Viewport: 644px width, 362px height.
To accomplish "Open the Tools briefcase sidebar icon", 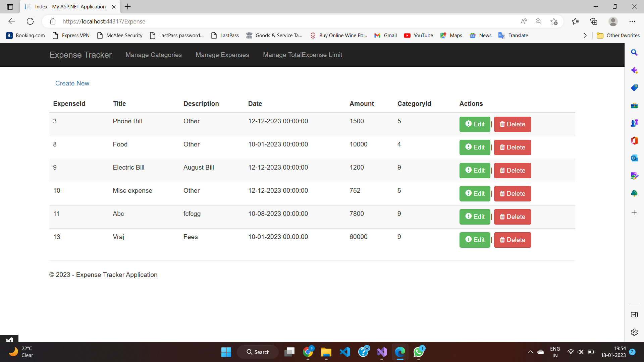I will [x=635, y=106].
